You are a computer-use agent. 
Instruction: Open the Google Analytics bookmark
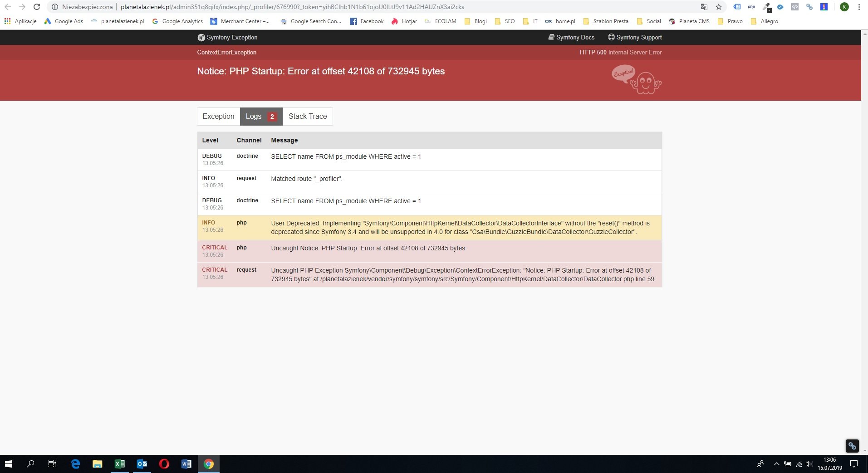pos(177,21)
